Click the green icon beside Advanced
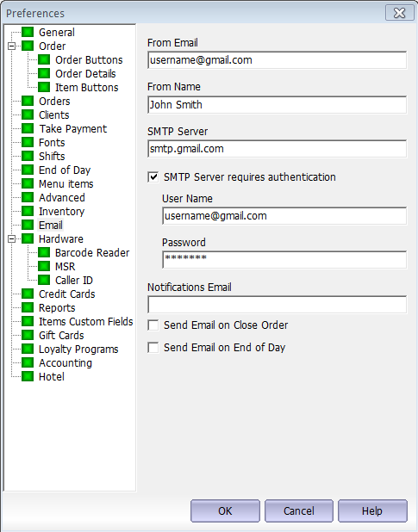 coord(28,197)
